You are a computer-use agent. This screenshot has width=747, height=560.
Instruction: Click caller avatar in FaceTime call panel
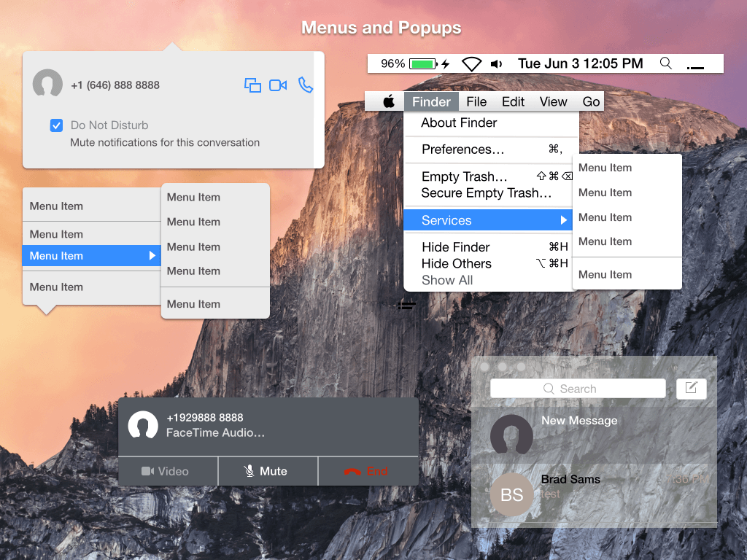point(143,425)
